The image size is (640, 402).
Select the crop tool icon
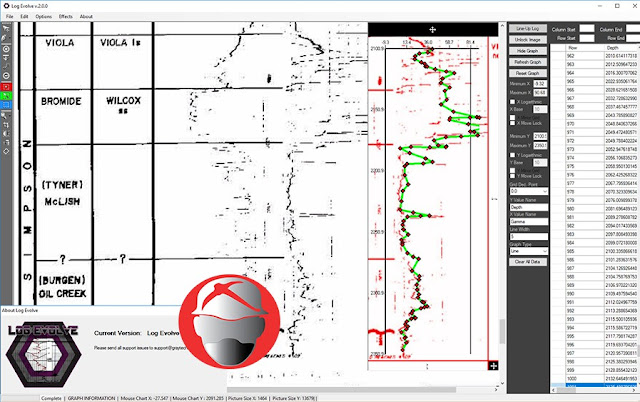point(6,125)
